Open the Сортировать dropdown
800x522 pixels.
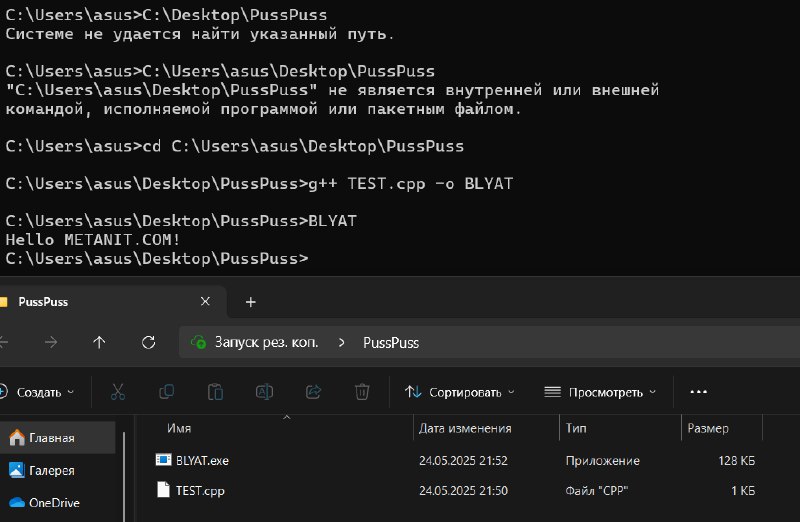(x=460, y=392)
